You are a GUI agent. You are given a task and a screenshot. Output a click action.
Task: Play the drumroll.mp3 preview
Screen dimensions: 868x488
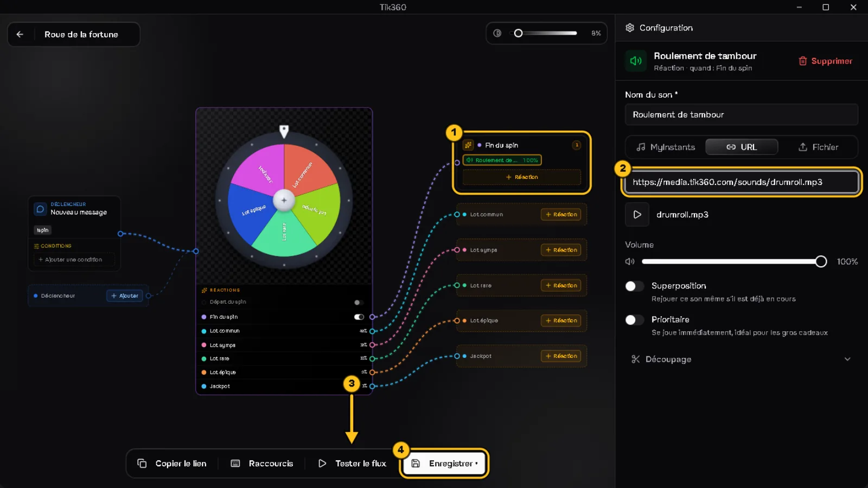[x=637, y=215]
